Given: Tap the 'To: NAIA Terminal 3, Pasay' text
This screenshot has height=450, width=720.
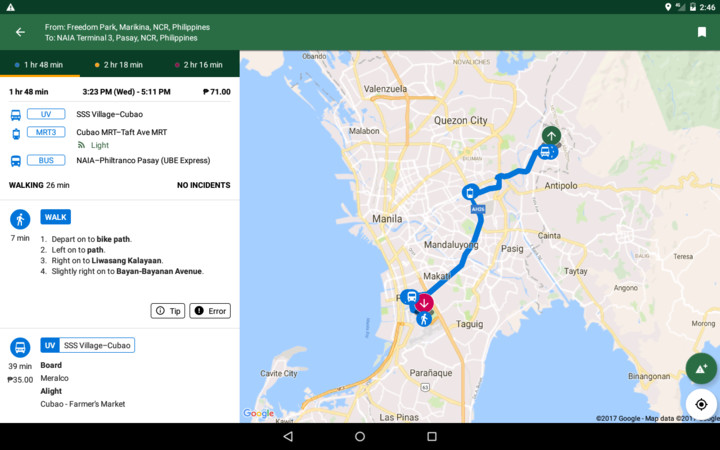Looking at the screenshot, I should click(x=121, y=38).
